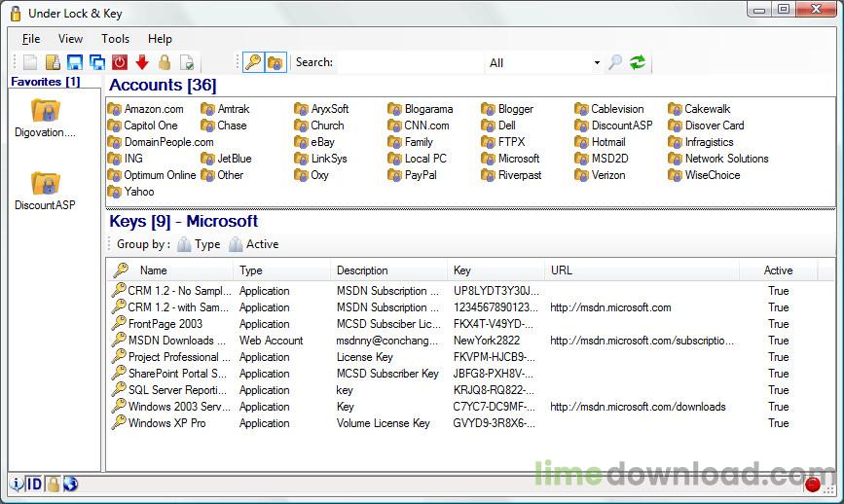Click the blue floppy Save icon

click(75, 62)
